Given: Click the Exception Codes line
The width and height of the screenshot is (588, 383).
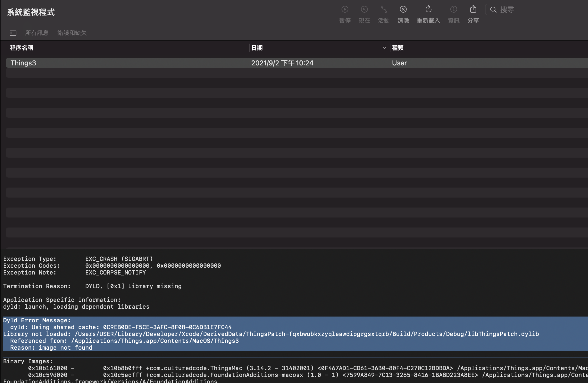Looking at the screenshot, I should [112, 266].
